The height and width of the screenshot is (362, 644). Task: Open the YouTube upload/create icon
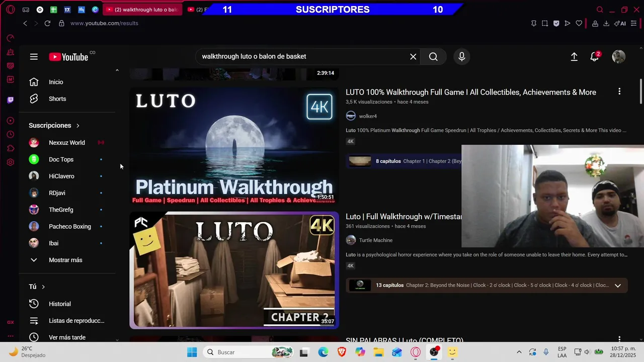point(574,57)
